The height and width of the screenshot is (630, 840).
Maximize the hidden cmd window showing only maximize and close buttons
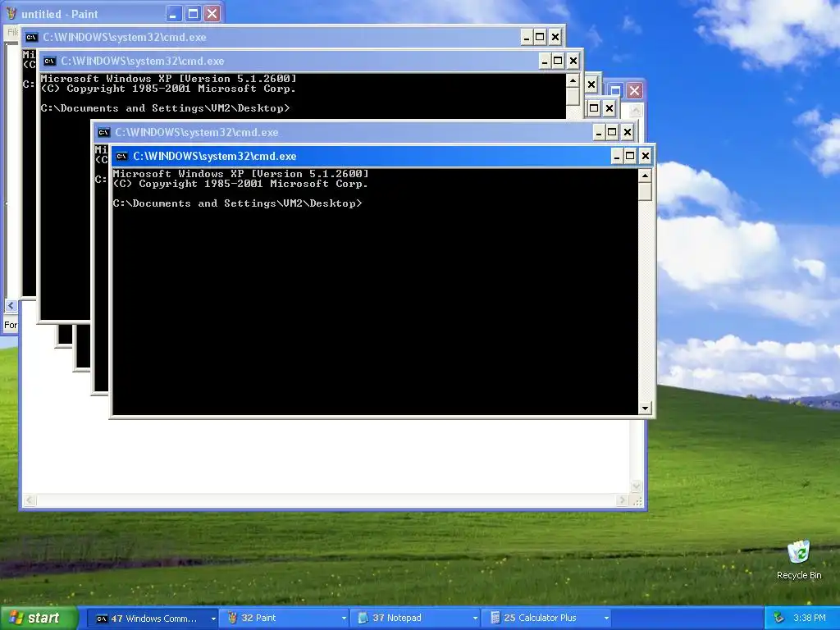(594, 108)
